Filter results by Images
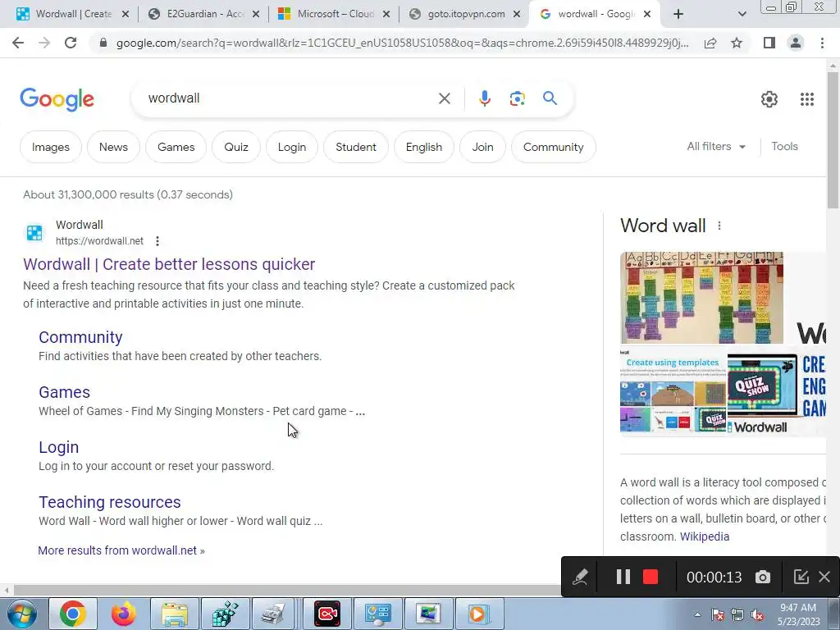The height and width of the screenshot is (630, 840). pos(51,147)
